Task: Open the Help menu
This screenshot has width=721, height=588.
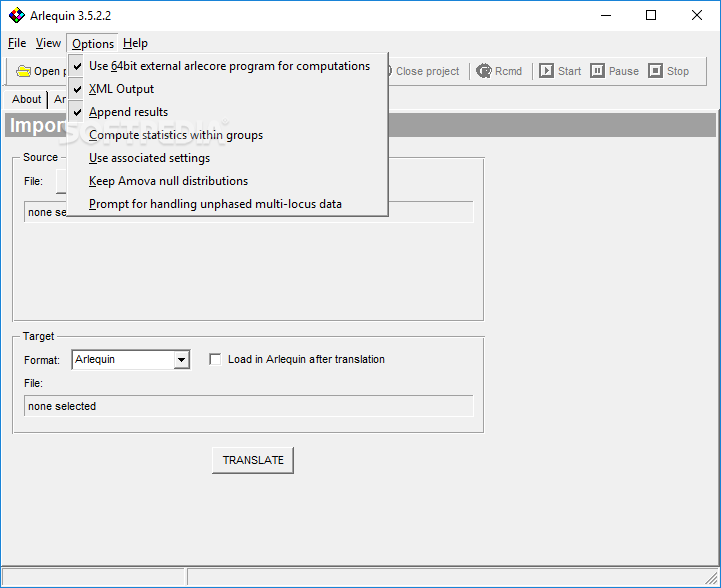Action: [x=135, y=43]
